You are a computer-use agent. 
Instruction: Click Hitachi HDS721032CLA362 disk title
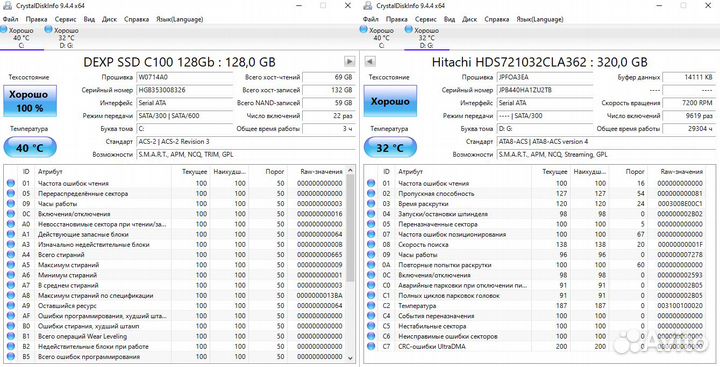[x=540, y=62]
